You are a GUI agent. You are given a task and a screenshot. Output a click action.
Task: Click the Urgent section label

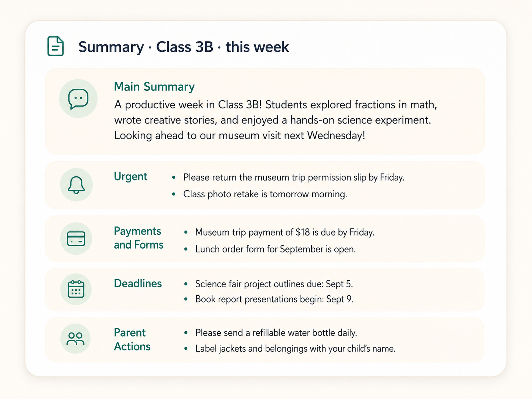(x=130, y=177)
